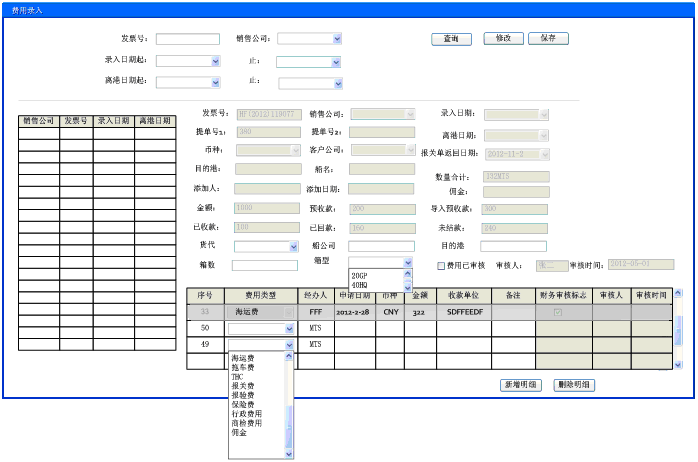Click the 船公司 text field
Viewport: 698px width, 462px height.
pos(380,246)
